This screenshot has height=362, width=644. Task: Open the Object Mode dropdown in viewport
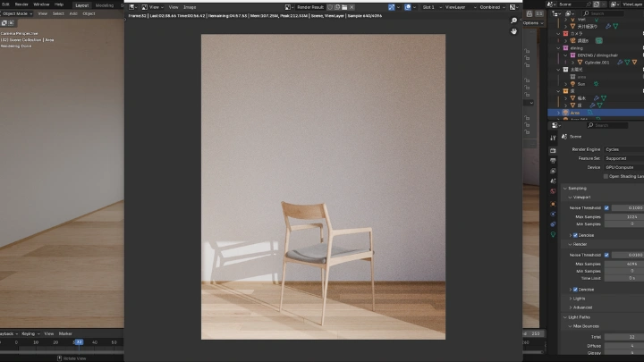[17, 13]
